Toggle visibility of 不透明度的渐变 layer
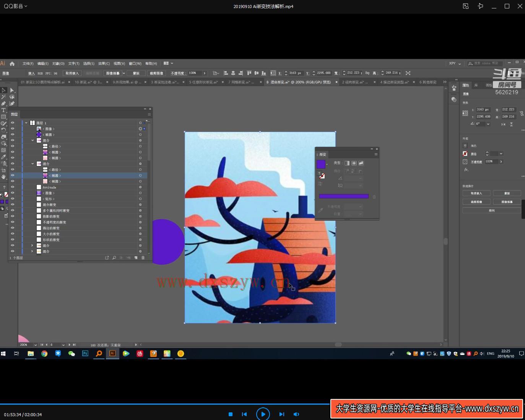The width and height of the screenshot is (525, 420). (x=13, y=222)
